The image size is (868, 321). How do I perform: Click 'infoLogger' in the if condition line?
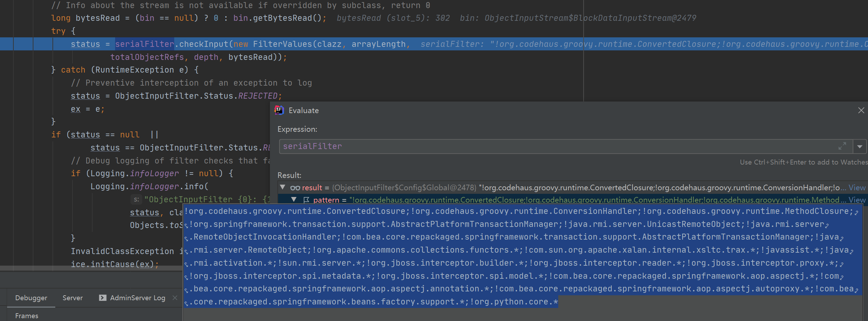point(154,173)
